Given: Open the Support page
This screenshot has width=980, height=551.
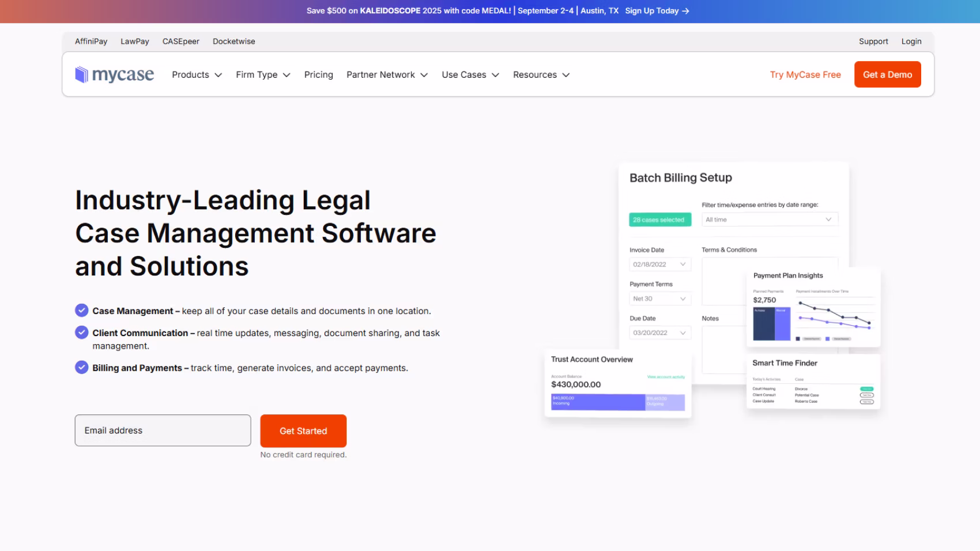Looking at the screenshot, I should [873, 41].
